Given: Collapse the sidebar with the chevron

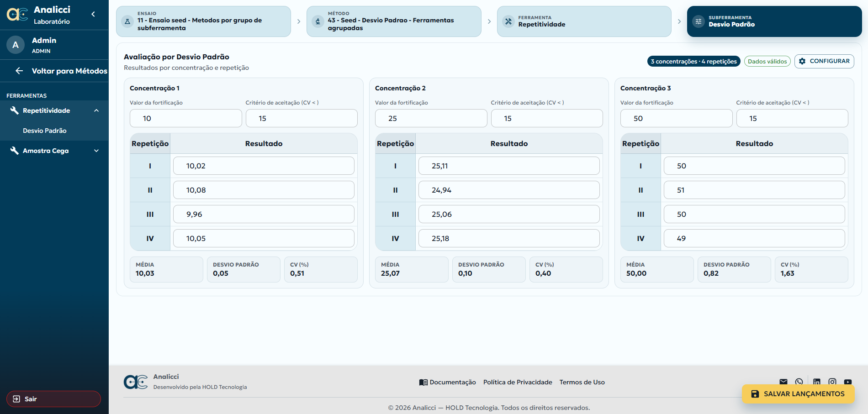Looking at the screenshot, I should click(x=93, y=14).
